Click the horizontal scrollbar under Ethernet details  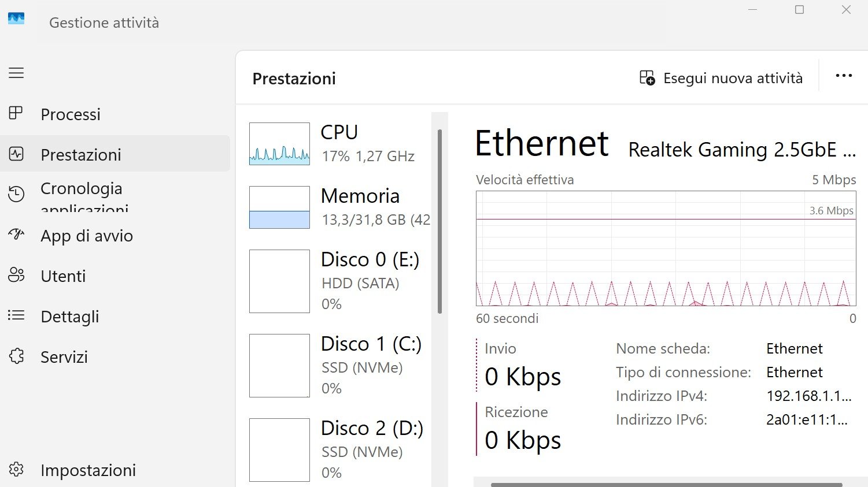click(x=666, y=484)
